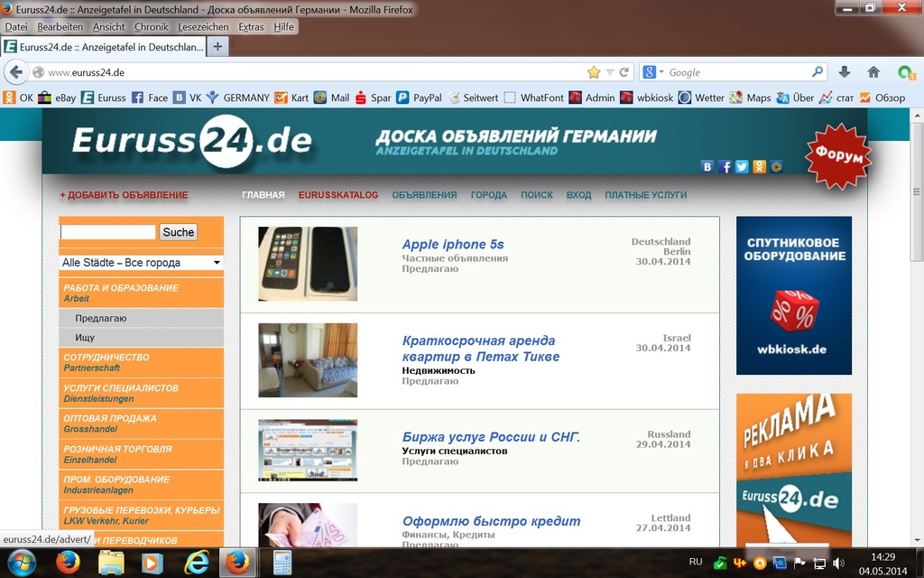Click the site search input field
Screen dimensions: 924x578
click(108, 232)
